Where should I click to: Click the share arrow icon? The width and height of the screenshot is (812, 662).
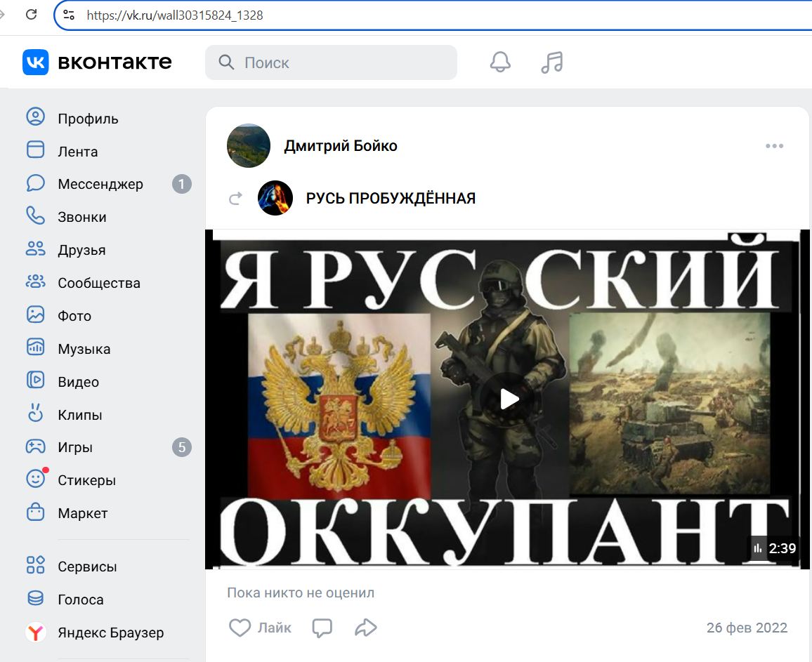[x=365, y=628]
